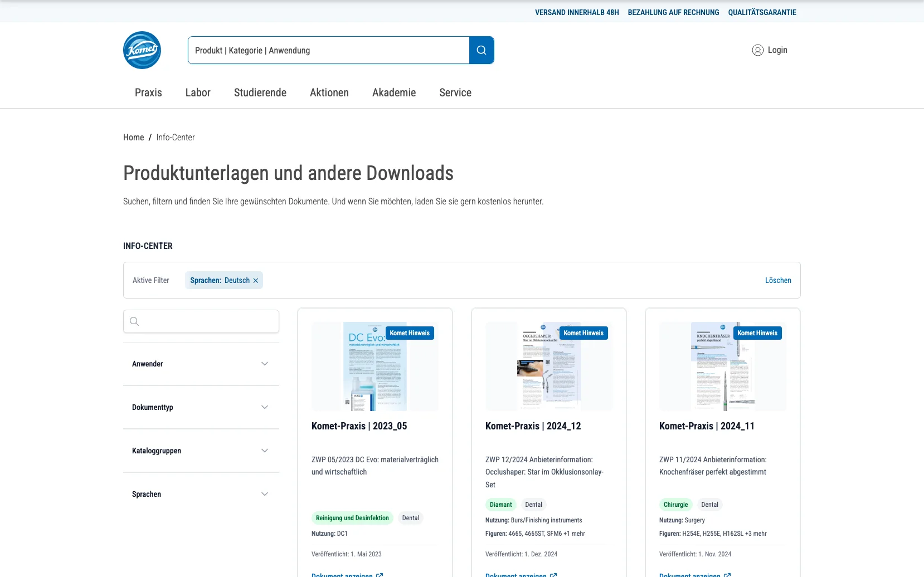
Task: Expand the Kataloggruppen filter
Action: tap(201, 451)
